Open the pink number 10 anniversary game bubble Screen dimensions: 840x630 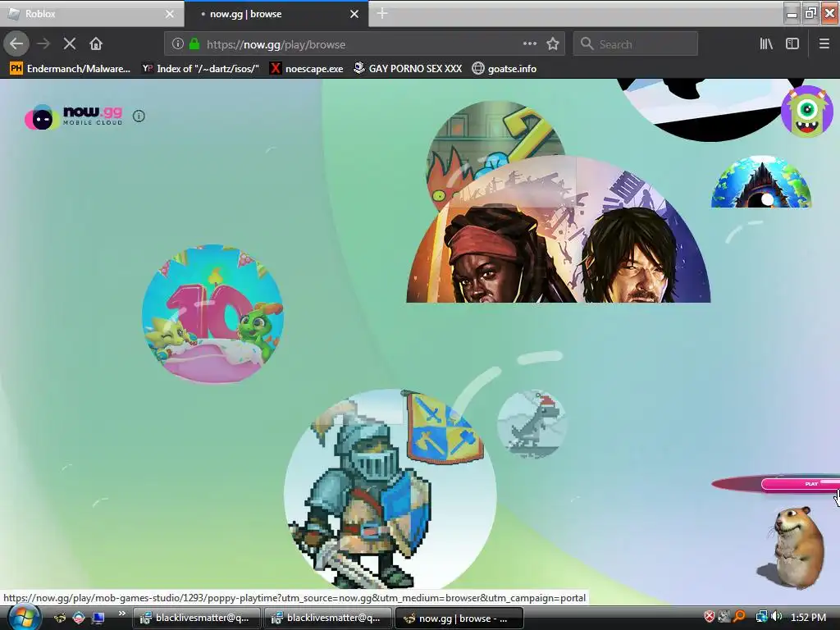pos(212,314)
